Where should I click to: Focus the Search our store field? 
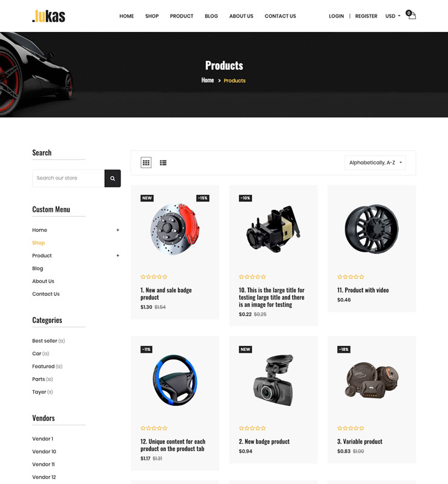coord(68,178)
